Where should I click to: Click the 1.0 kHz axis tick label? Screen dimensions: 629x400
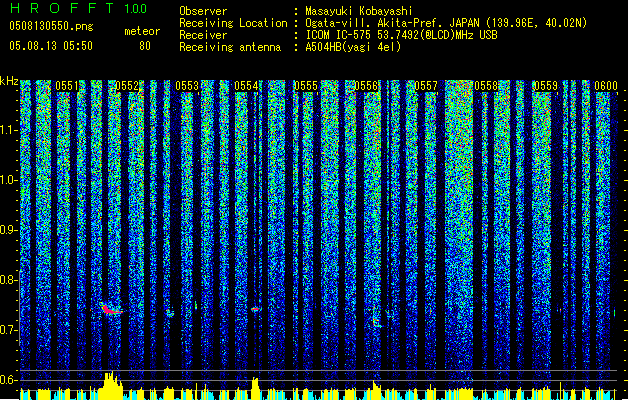(9, 180)
